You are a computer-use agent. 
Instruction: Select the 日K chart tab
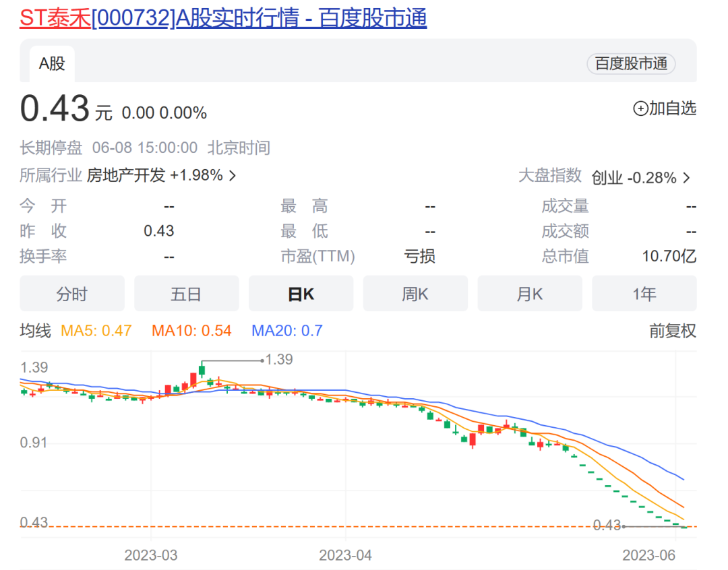[x=301, y=294]
